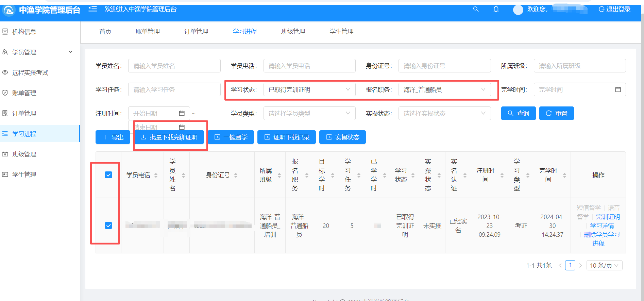644x301 pixels.
Task: Click the 一键督学 button
Action: pyautogui.click(x=231, y=137)
